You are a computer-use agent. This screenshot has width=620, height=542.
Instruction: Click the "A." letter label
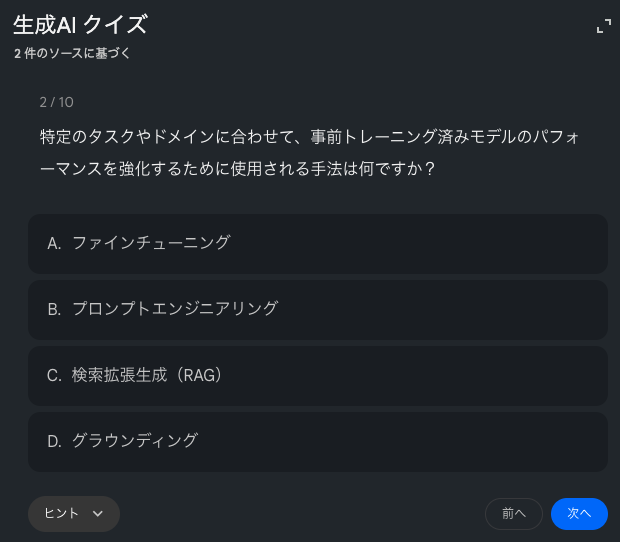pos(54,243)
